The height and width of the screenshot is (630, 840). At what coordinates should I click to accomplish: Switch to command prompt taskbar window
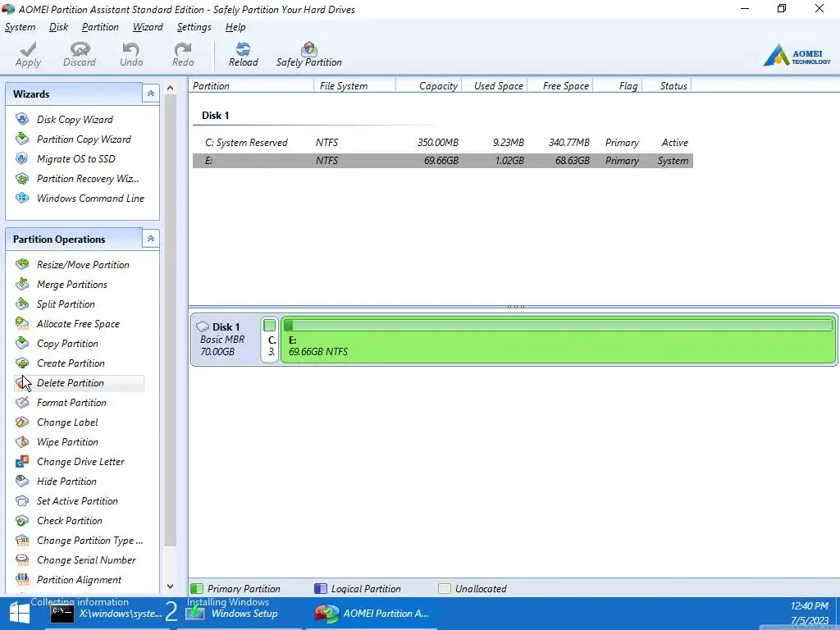pyautogui.click(x=106, y=614)
